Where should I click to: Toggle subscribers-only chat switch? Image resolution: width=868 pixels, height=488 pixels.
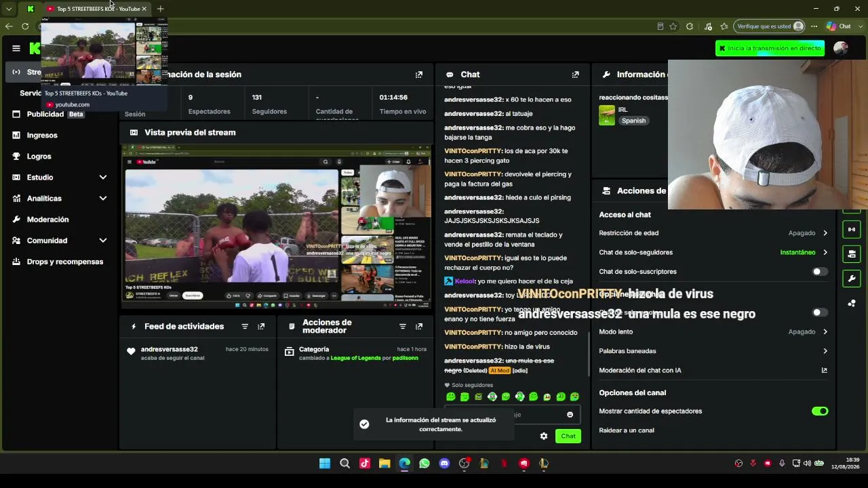tap(820, 272)
